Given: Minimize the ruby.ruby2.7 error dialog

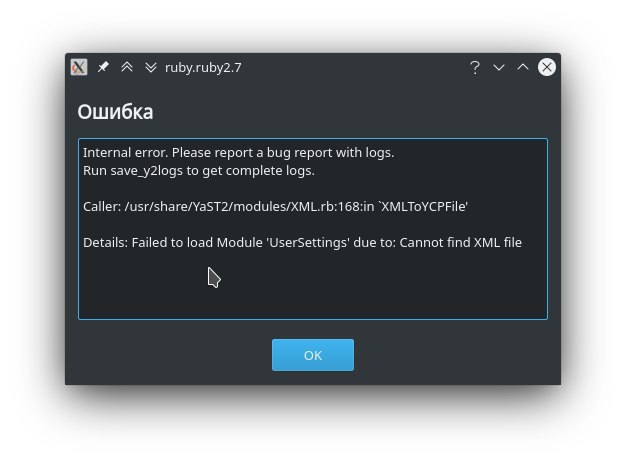Looking at the screenshot, I should [x=499, y=67].
